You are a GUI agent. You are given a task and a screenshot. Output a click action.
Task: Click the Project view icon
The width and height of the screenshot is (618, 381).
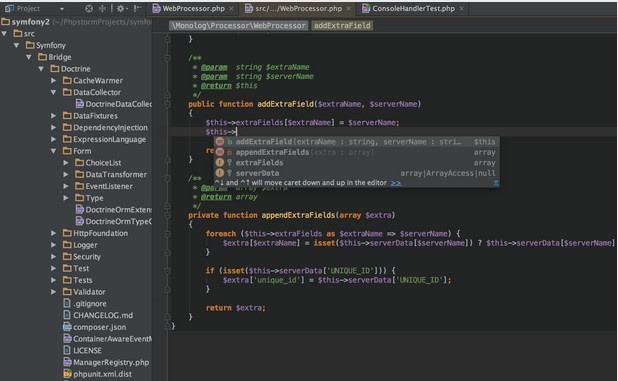tap(9, 8)
